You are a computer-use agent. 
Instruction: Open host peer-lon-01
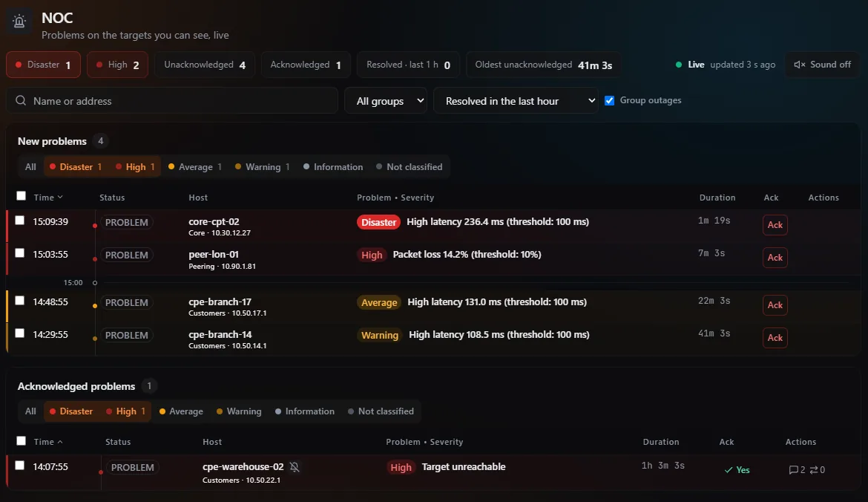click(214, 254)
